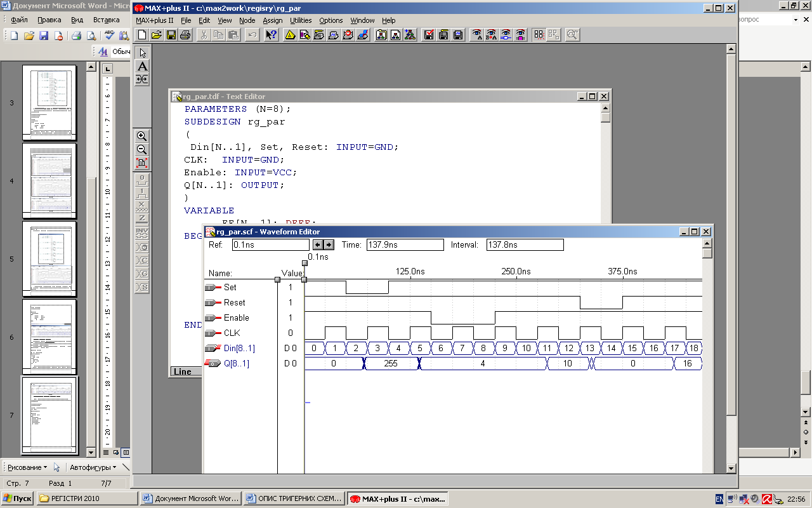Click the Text Editor vertical scrollbar up arrow
The width and height of the screenshot is (812, 508).
[605, 108]
